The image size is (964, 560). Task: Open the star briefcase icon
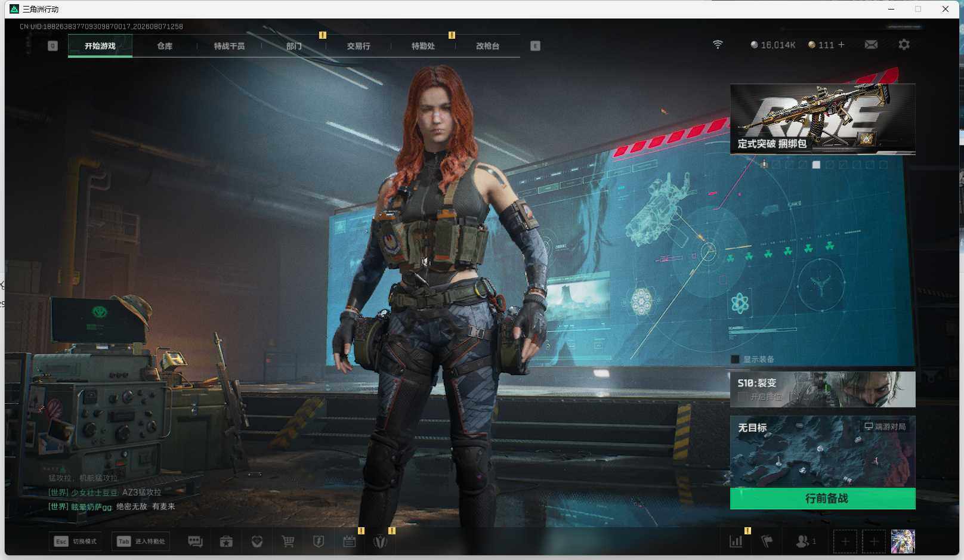click(226, 542)
